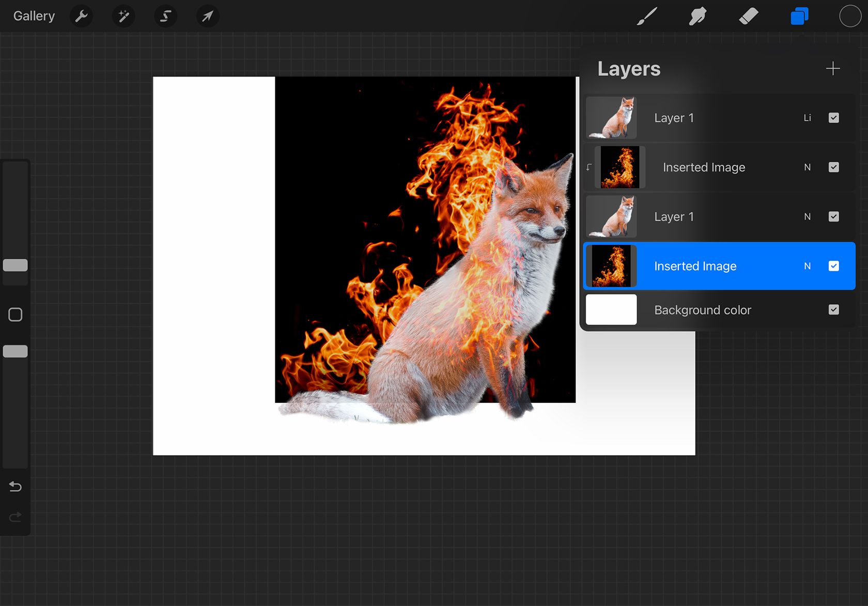Screen dimensions: 868x606
Task: Uncheck visibility of selected Inserted Image layer
Action: (x=833, y=266)
